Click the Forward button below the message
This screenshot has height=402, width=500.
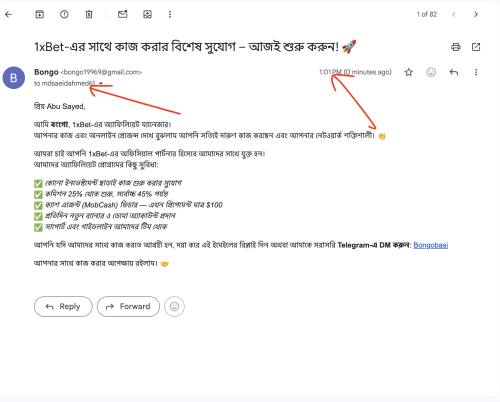[x=128, y=306]
